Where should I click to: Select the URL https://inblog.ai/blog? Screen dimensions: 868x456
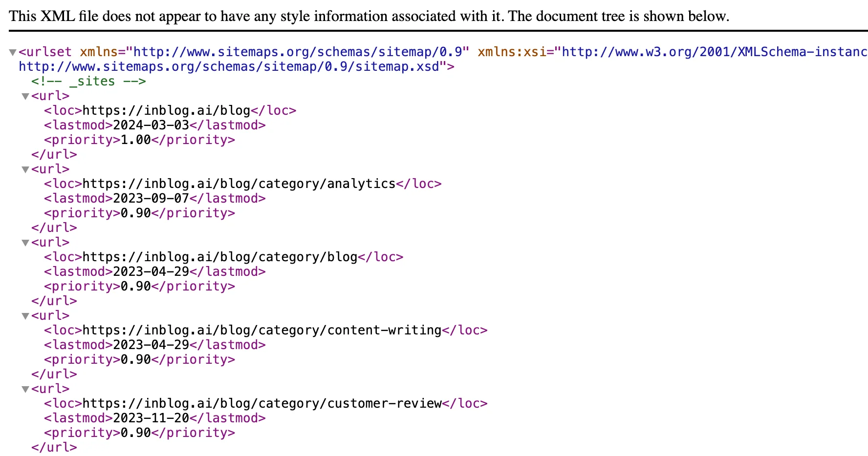(x=166, y=110)
